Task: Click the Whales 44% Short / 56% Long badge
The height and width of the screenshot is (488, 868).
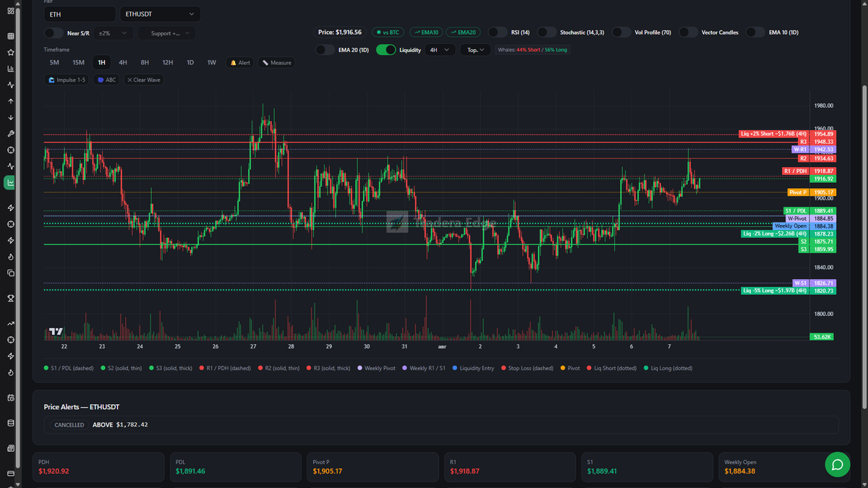Action: coord(533,50)
